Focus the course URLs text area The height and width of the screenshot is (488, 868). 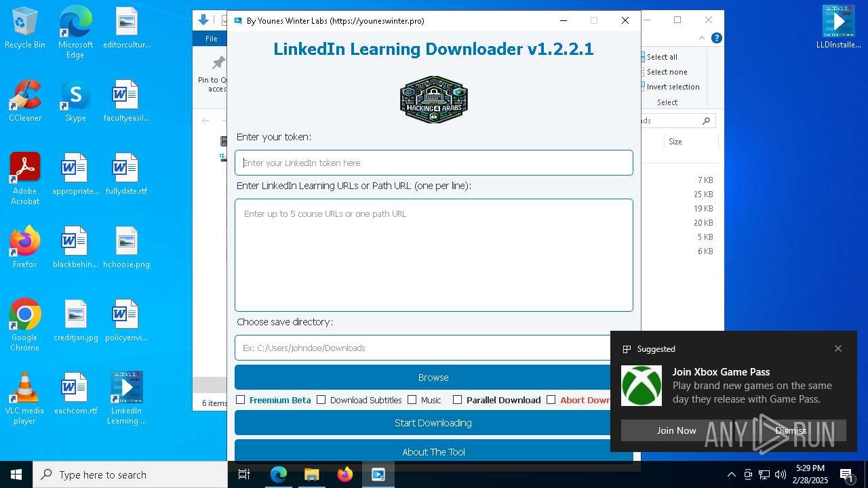point(434,255)
